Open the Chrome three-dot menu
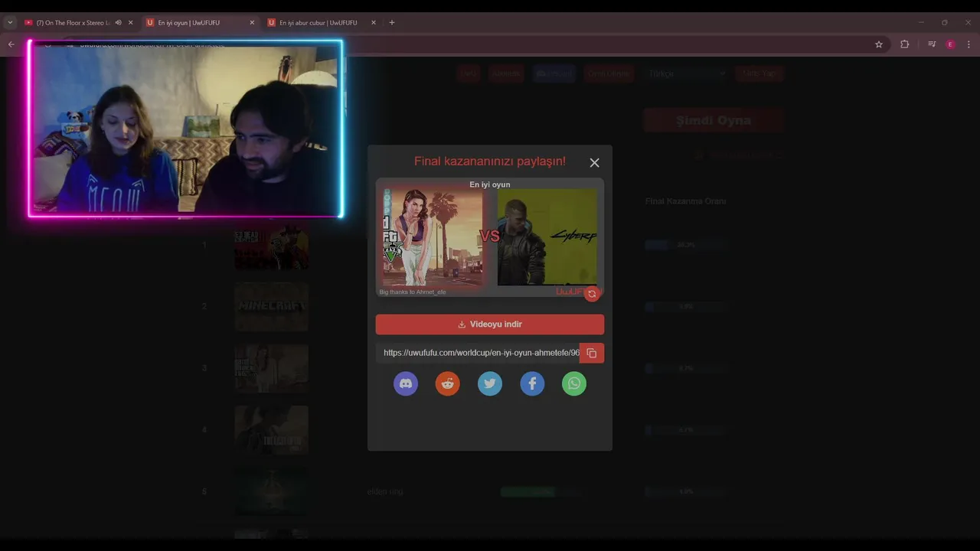Screen dimensions: 980x551 click(969, 44)
